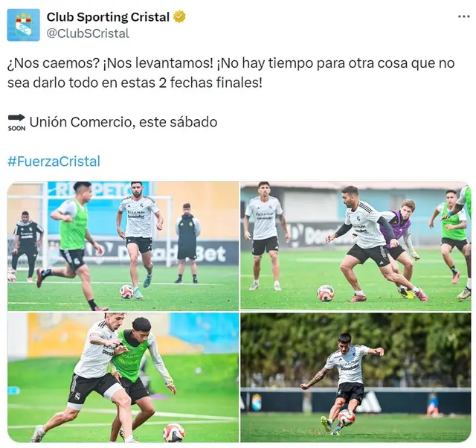Click the gold verified badge
476x448 pixels.
[x=179, y=17]
